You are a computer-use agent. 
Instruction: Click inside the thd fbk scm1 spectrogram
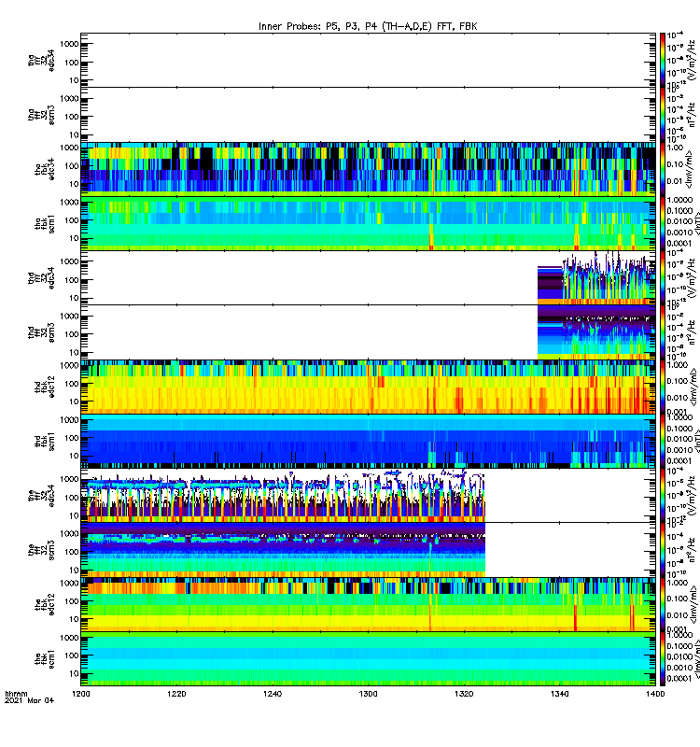(x=368, y=441)
